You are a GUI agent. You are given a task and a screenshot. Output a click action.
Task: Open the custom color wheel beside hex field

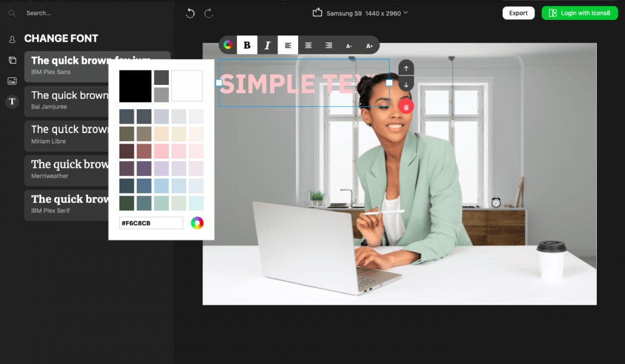tap(197, 223)
